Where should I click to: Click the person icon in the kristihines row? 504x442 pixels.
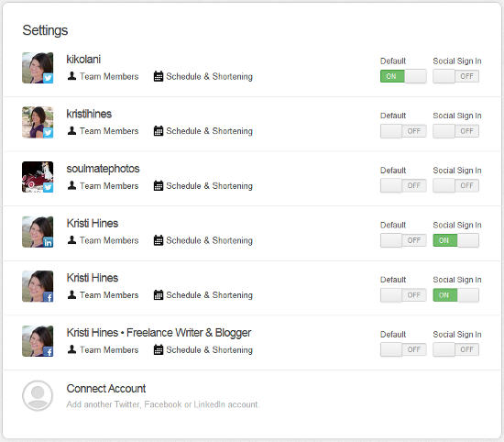71,130
